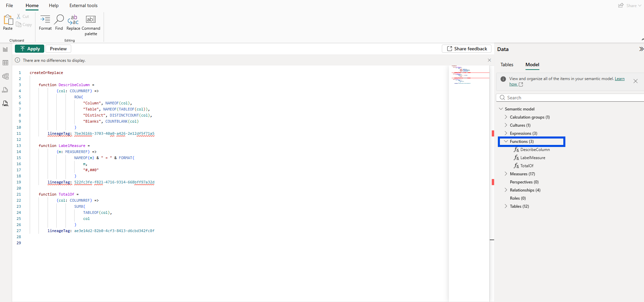
Task: Expand Expressions (3)
Action: [x=506, y=133]
